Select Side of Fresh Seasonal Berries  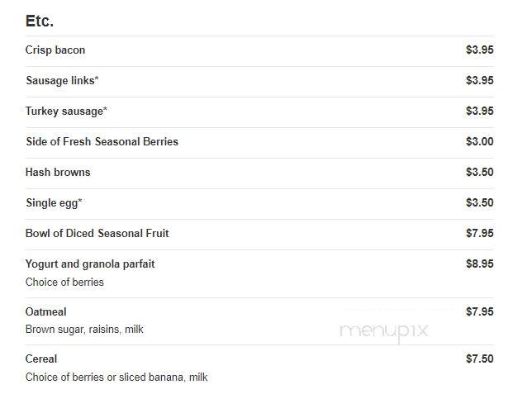tap(102, 141)
